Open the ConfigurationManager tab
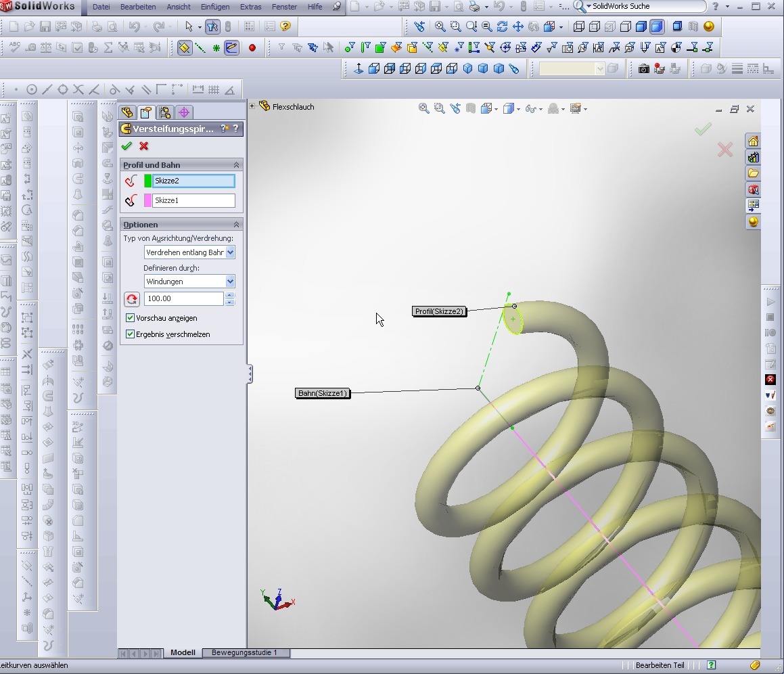This screenshot has width=784, height=674. [x=165, y=112]
